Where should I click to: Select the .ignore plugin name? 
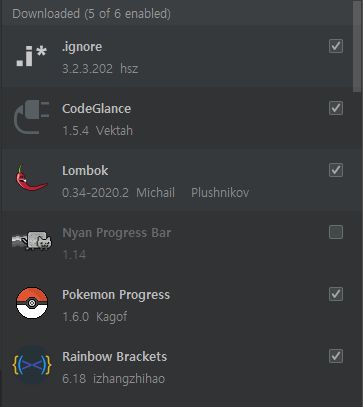point(82,47)
